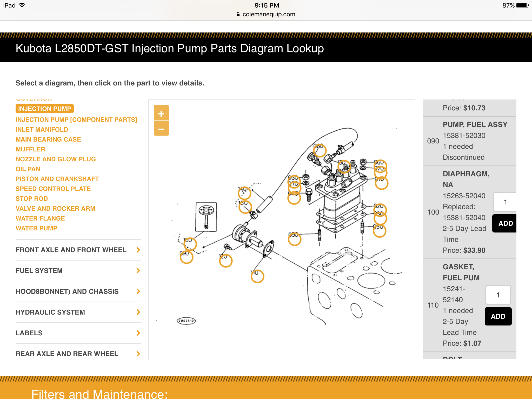Screen dimensions: 532x399
Task: Select part 120 hotspot circle on diagram
Action: pyautogui.click(x=226, y=261)
